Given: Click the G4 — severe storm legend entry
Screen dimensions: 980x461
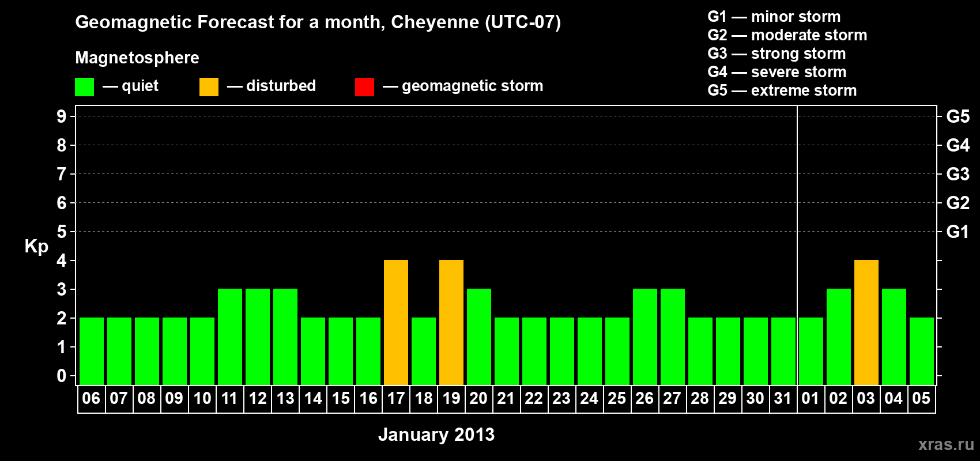Looking at the screenshot, I should pyautogui.click(x=777, y=72).
